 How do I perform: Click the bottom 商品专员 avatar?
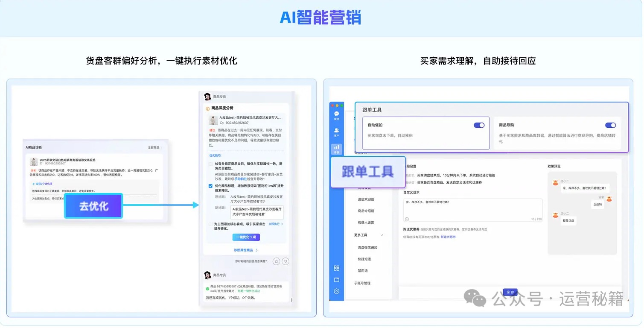click(x=207, y=275)
